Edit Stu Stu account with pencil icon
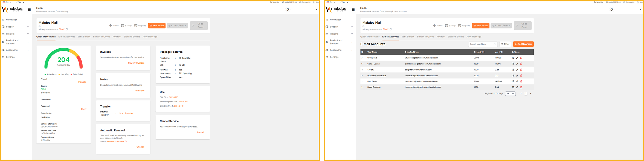Viewport: 644px width, 161px height. (517, 70)
